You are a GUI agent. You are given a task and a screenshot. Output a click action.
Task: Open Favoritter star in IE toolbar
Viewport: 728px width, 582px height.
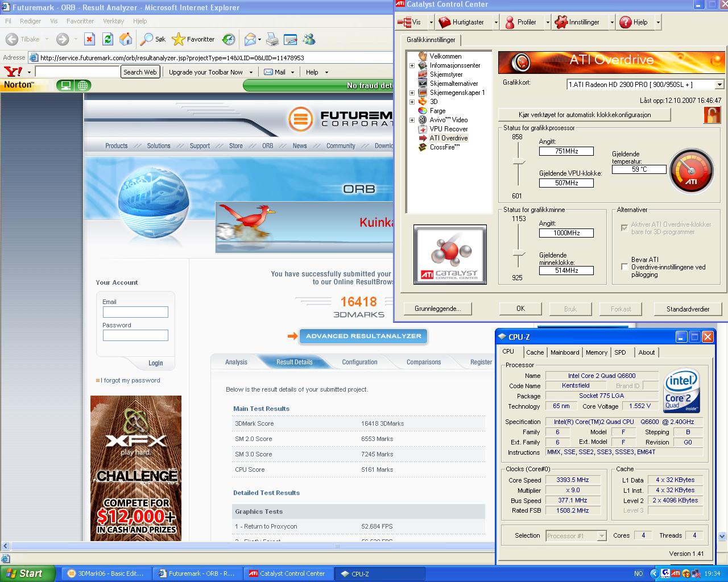tap(193, 39)
